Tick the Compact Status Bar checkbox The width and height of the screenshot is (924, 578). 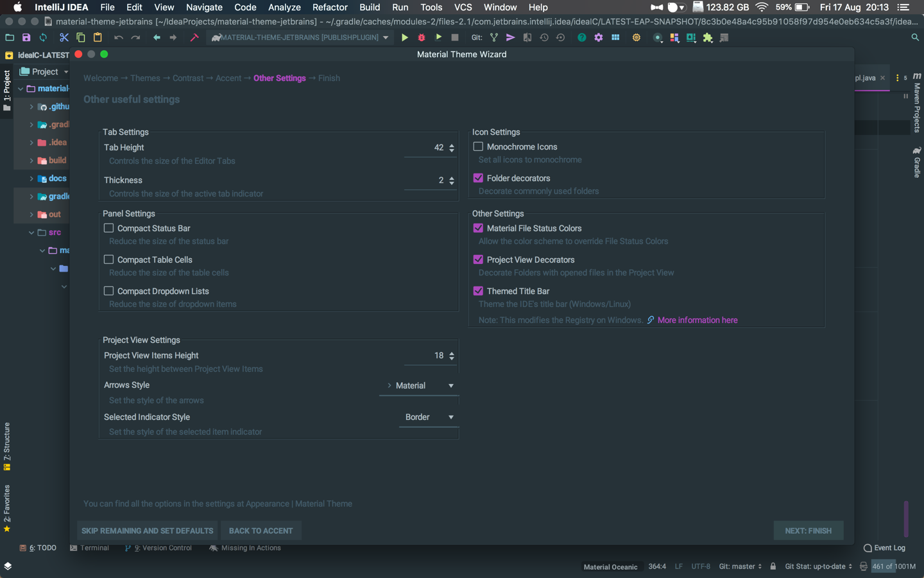[108, 228]
